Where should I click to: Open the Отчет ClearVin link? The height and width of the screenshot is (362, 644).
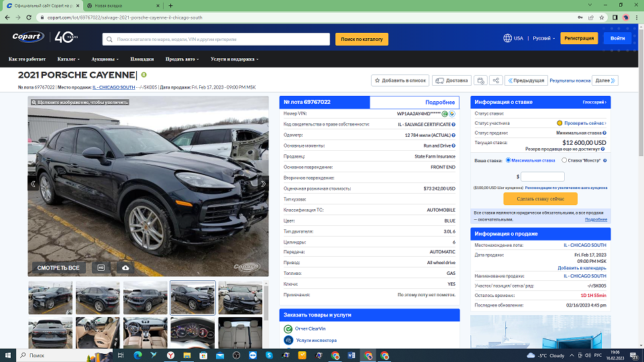[310, 328]
